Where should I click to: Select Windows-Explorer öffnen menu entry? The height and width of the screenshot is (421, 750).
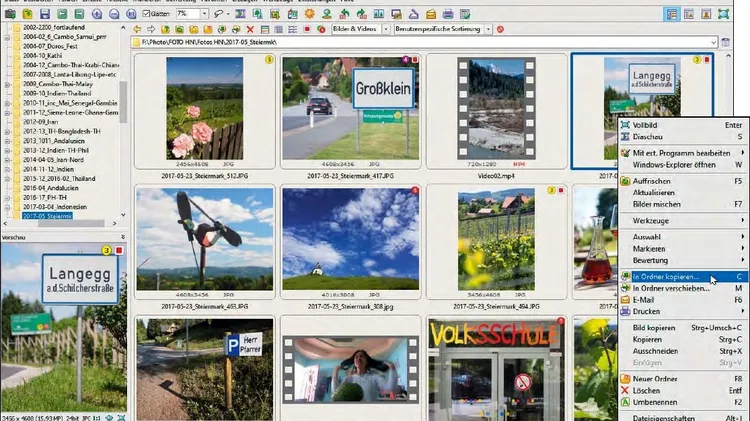coord(683,165)
